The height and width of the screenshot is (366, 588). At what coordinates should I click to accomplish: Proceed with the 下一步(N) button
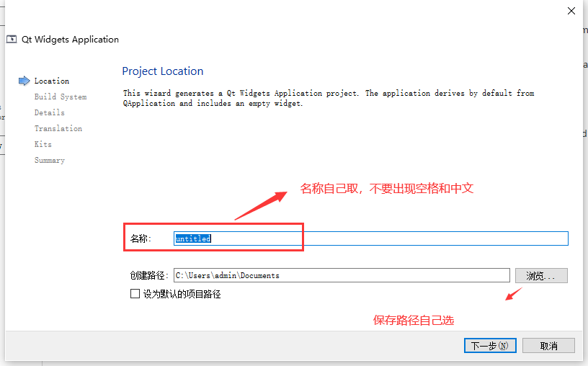pos(490,345)
